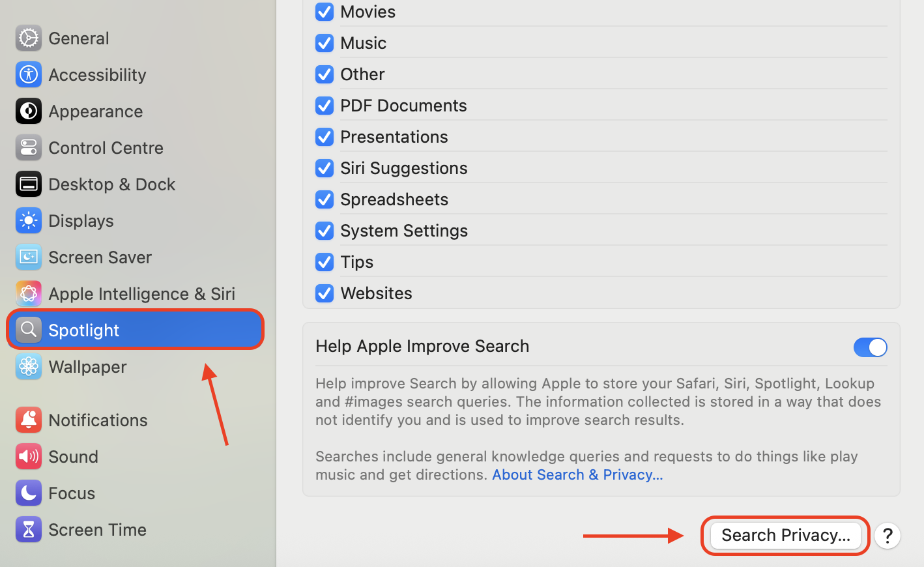This screenshot has height=567, width=924.
Task: Open Appearance settings
Action: [x=95, y=111]
